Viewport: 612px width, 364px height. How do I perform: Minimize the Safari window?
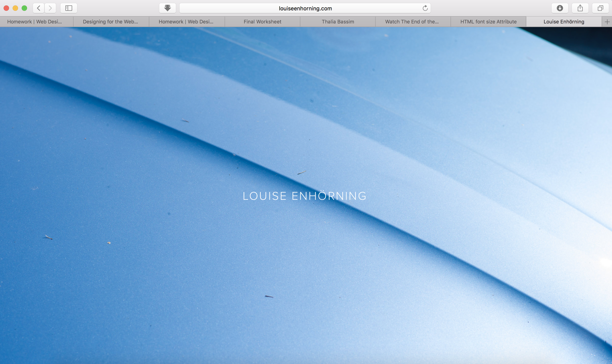click(x=15, y=8)
